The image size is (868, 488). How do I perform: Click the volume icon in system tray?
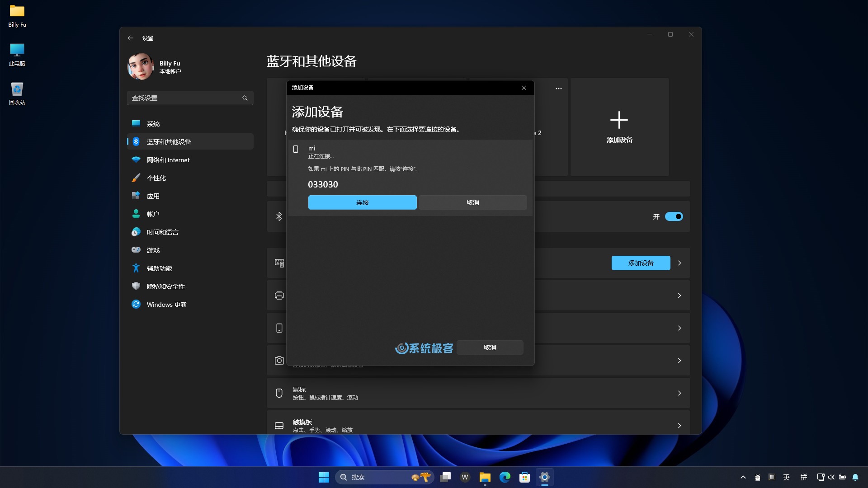(831, 477)
